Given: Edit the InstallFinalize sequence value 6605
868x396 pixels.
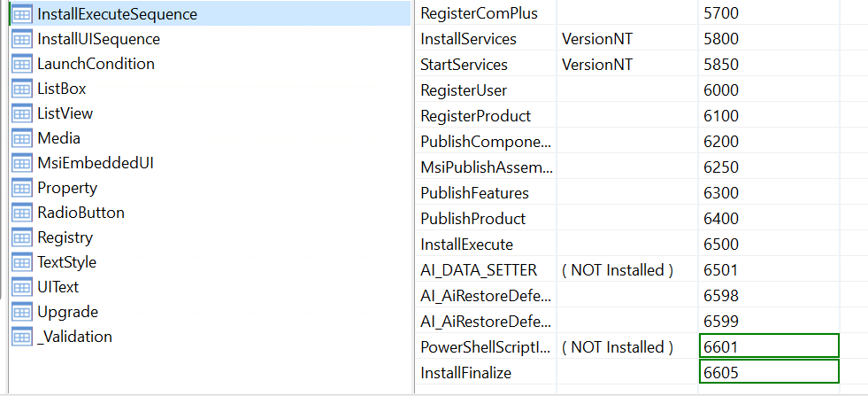Looking at the screenshot, I should pos(767,372).
